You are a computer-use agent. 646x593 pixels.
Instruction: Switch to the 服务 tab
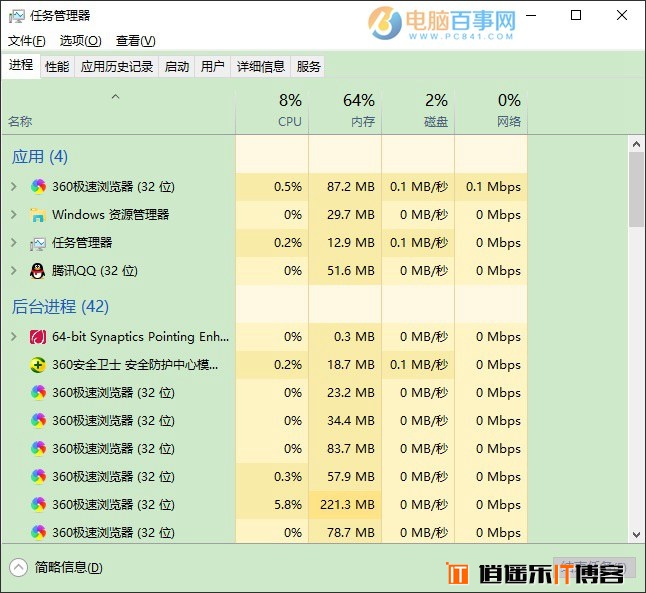(x=308, y=66)
